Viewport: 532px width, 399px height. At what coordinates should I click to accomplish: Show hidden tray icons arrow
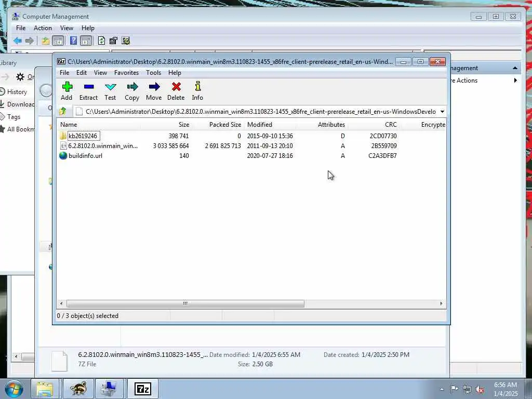coord(442,389)
